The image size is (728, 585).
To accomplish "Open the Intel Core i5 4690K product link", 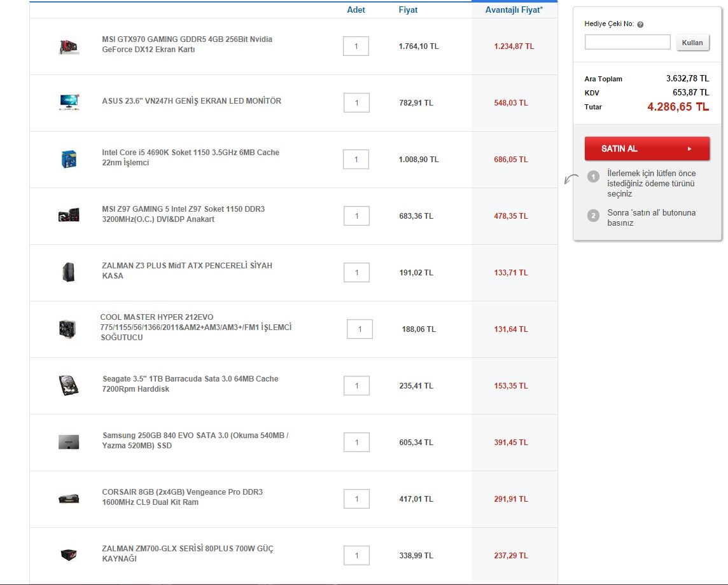I will click(x=190, y=158).
